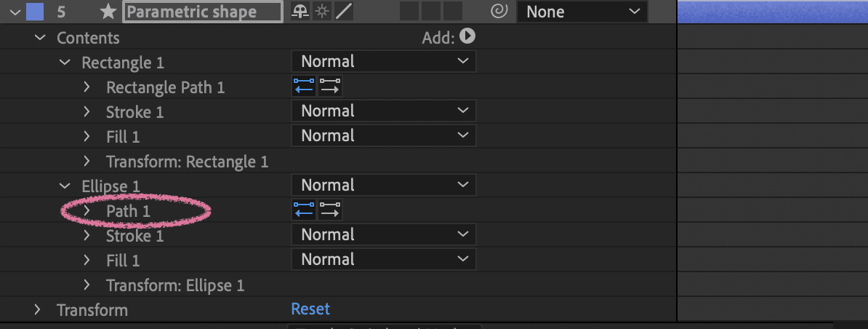868x329 pixels.
Task: Click the Reset link for Transform
Action: [x=310, y=309]
